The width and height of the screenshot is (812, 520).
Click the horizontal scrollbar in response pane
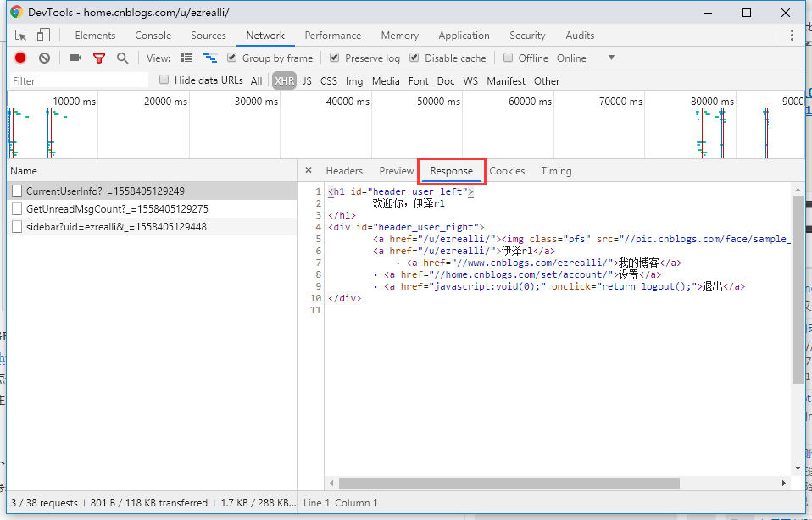[x=509, y=483]
